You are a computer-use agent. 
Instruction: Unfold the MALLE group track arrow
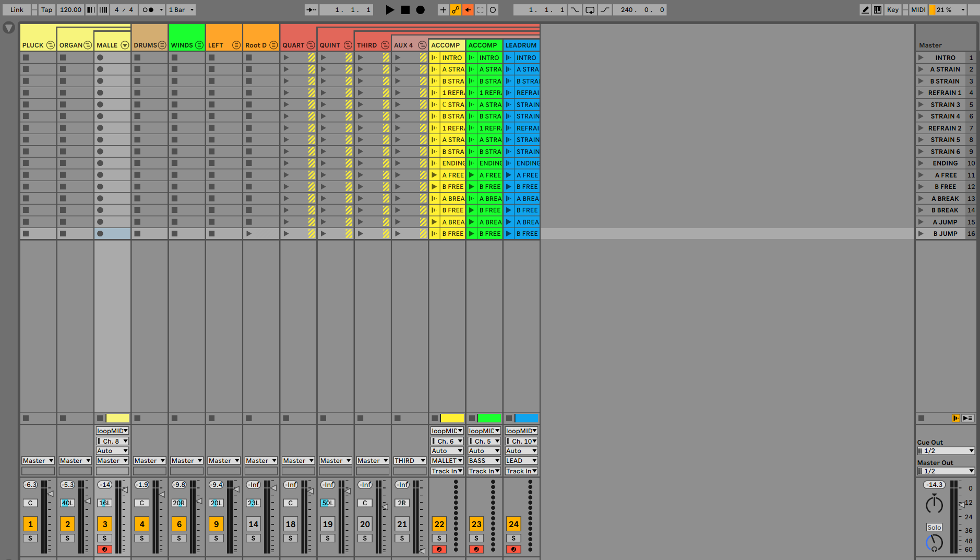click(x=125, y=45)
